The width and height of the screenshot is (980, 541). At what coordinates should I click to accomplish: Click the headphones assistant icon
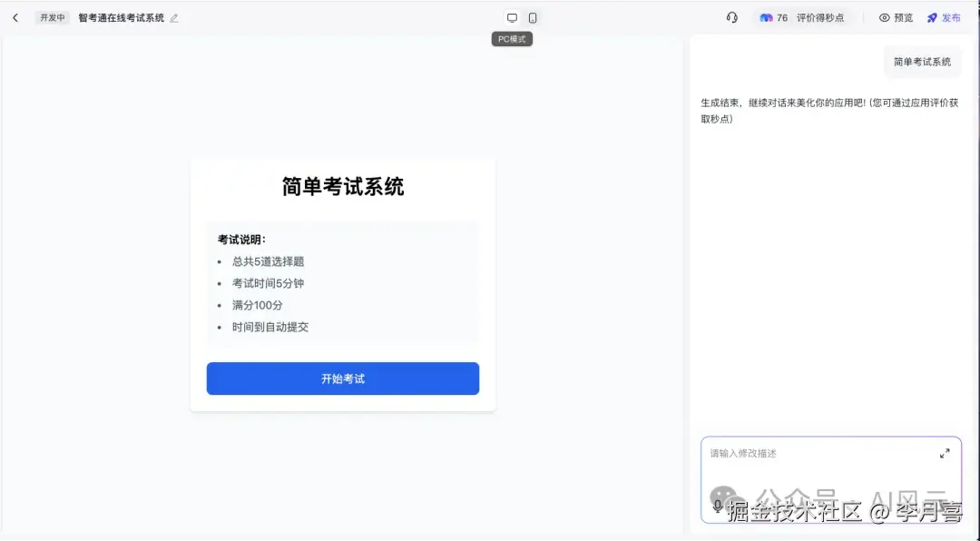(x=730, y=17)
